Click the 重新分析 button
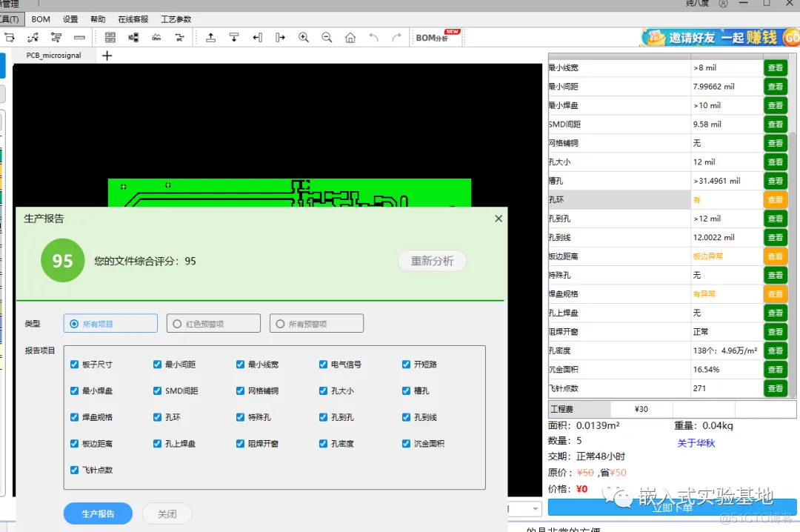Viewport: 800px width, 532px height. (432, 261)
